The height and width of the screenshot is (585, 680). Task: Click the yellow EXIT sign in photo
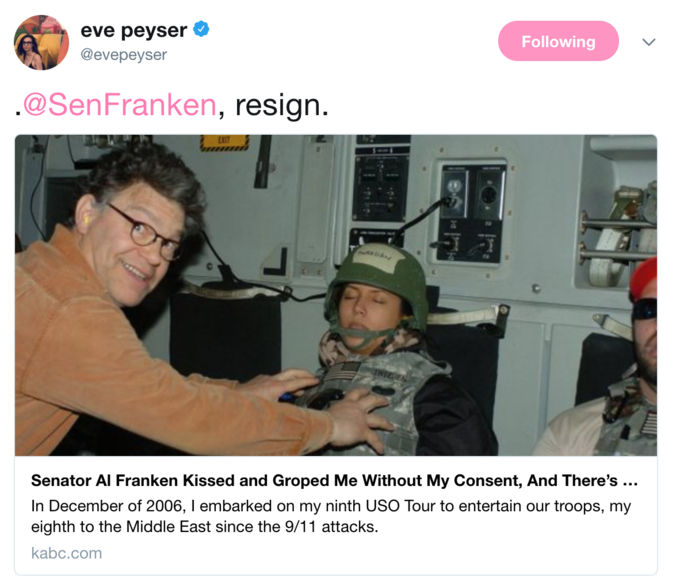pos(224,142)
